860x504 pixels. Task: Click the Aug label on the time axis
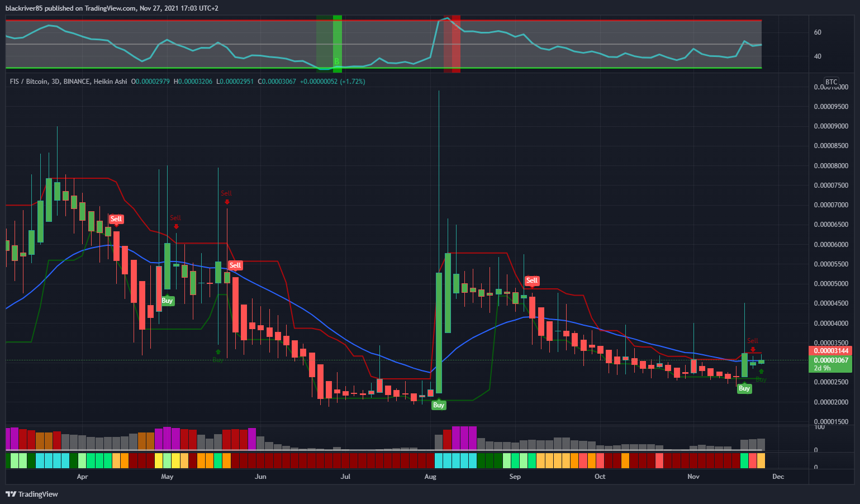pos(430,477)
